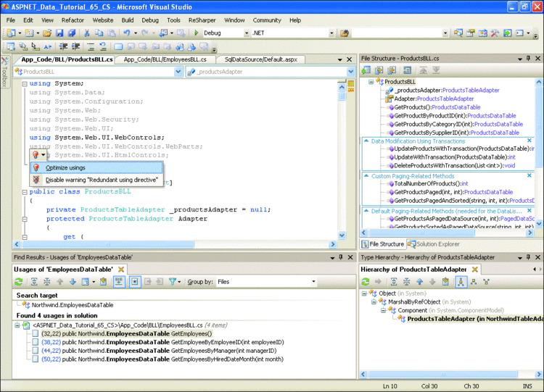Screen dimensions: 544x392
Task: Check the GetEmployeesByHiredDateMonth usage checkbox
Action: (36, 359)
